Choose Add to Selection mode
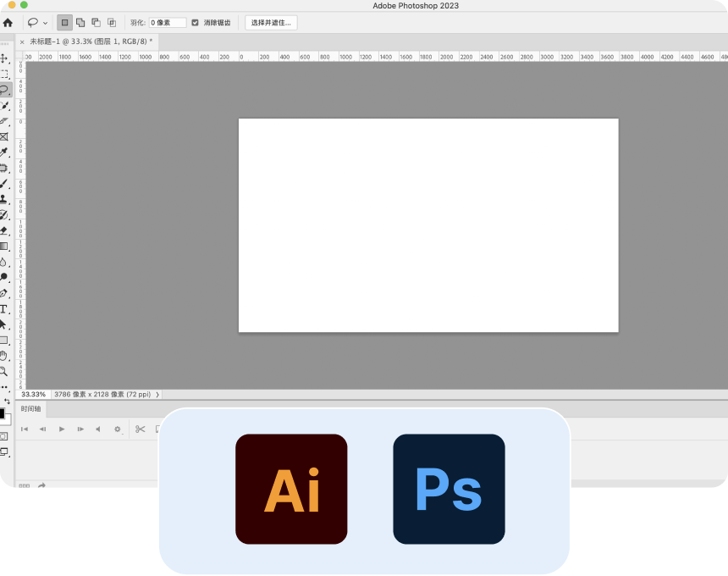The width and height of the screenshot is (728, 576). (x=80, y=22)
